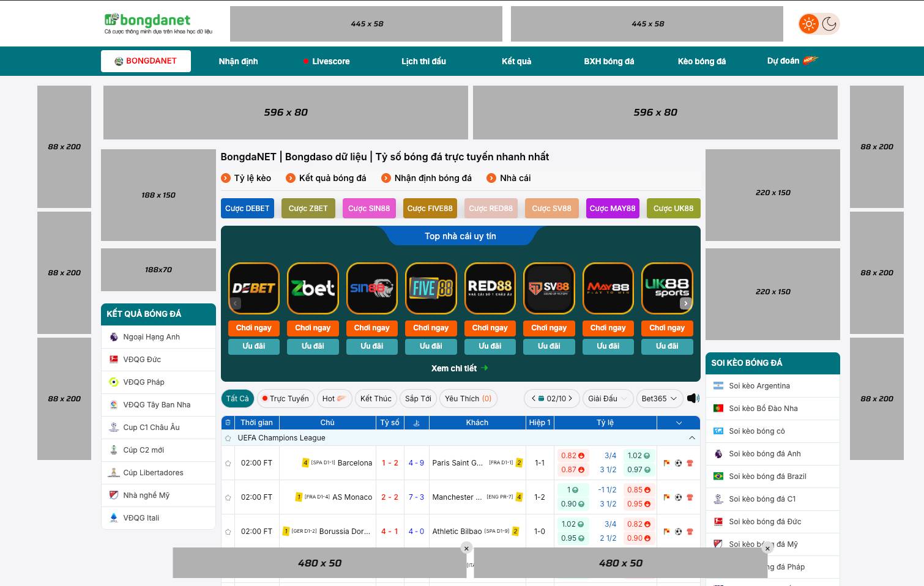
Task: Click the Zbet bookmaker logo
Action: click(313, 287)
